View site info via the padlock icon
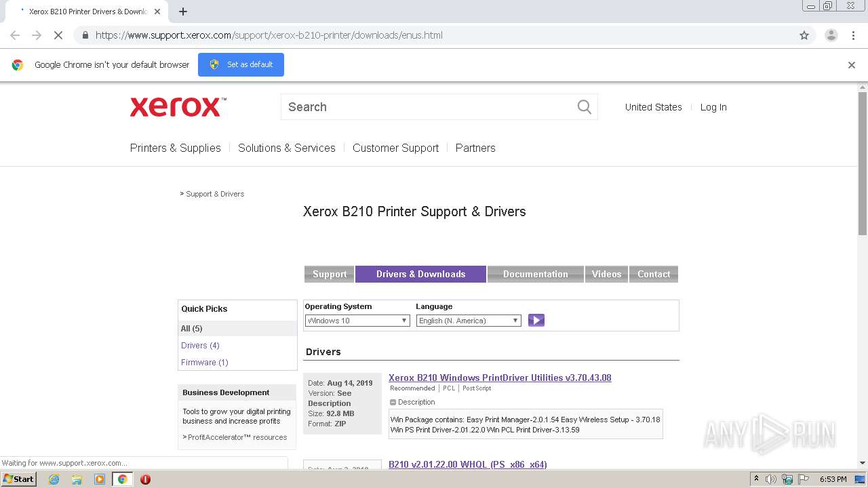This screenshot has width=868, height=488. 85,35
